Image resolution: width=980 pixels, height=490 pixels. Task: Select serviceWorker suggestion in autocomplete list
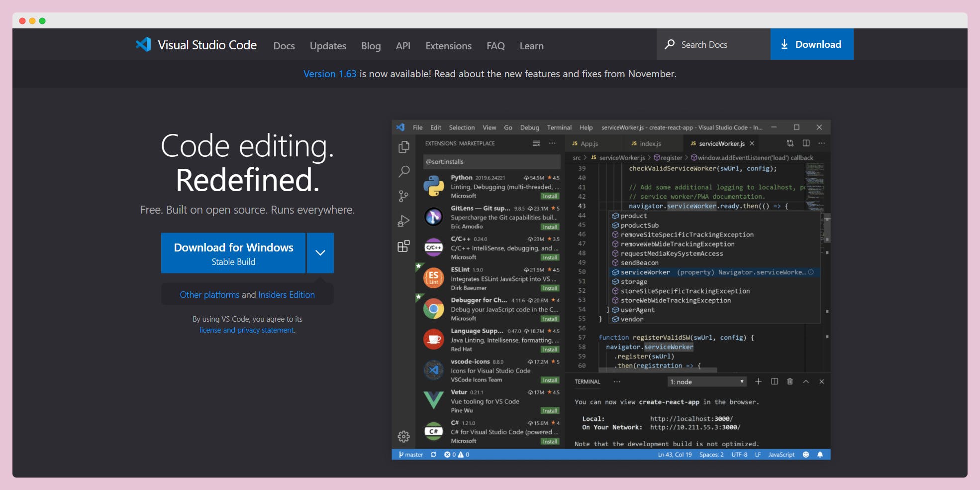click(714, 272)
